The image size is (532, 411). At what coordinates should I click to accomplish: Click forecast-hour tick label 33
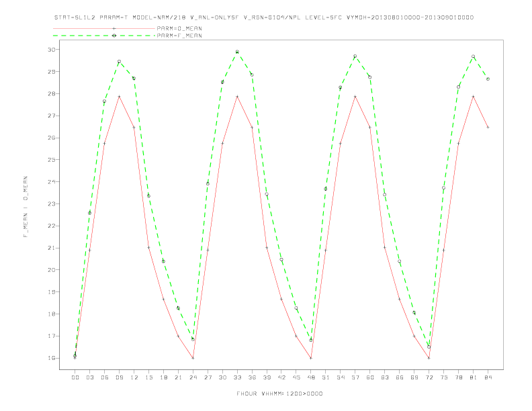click(x=237, y=377)
